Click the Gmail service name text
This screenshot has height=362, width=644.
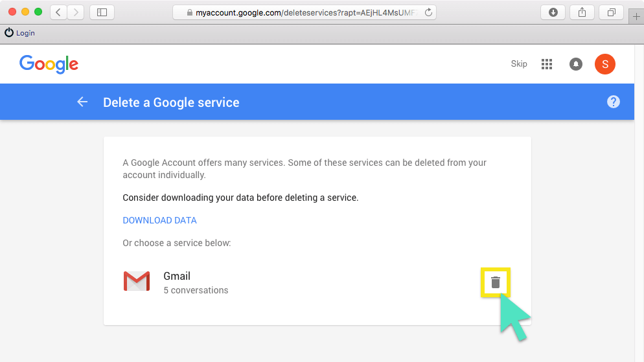177,276
